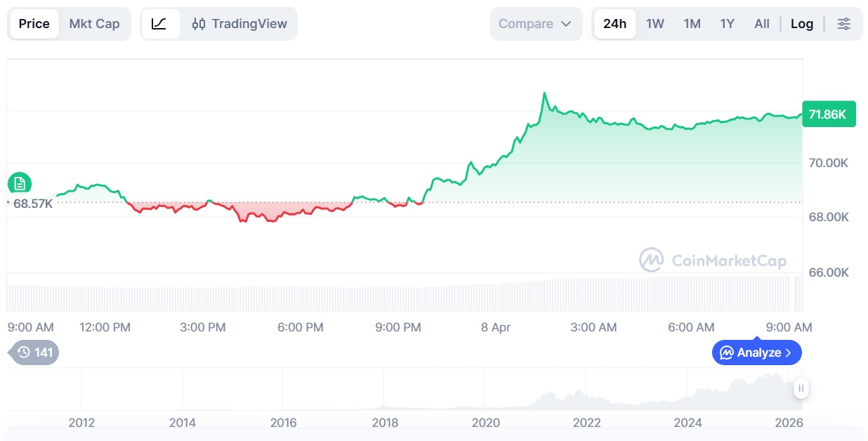Select the 24h time range
Image resolution: width=868 pixels, height=441 pixels.
614,24
